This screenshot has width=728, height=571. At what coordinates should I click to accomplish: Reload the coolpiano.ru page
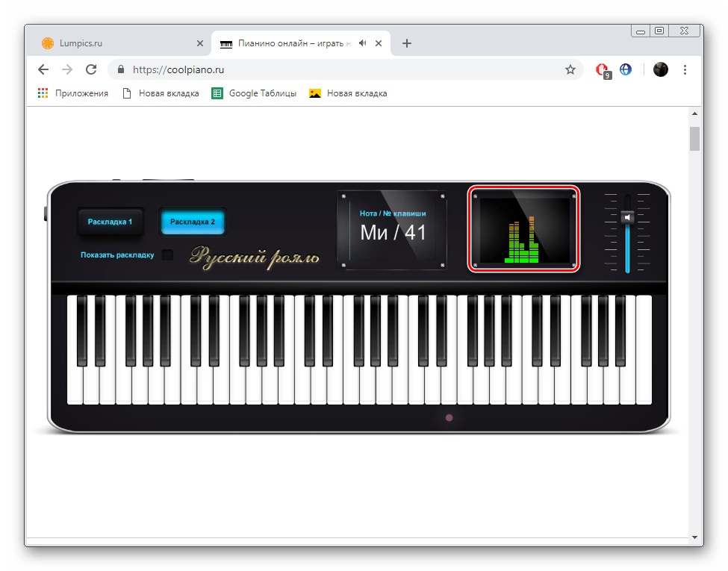click(91, 69)
